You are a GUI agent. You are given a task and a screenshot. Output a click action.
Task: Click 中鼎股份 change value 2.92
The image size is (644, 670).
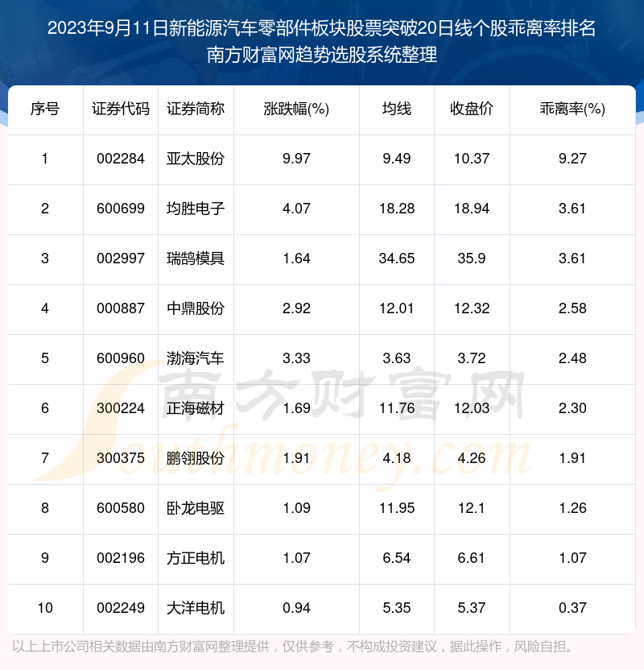click(296, 308)
